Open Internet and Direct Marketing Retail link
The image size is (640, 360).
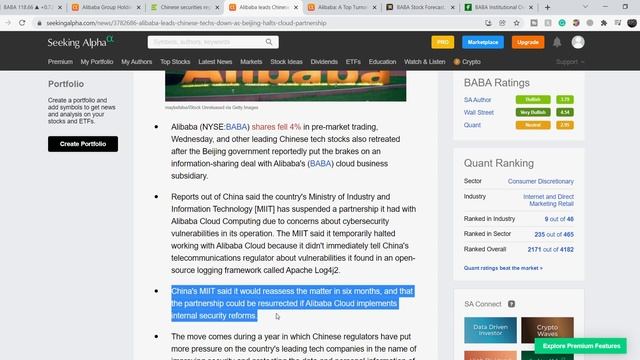tap(548, 200)
